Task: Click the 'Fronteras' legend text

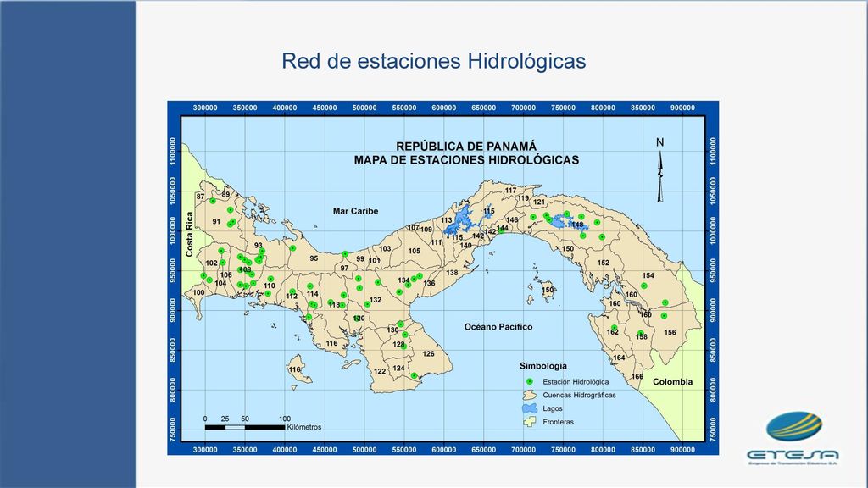Action: 558,422
